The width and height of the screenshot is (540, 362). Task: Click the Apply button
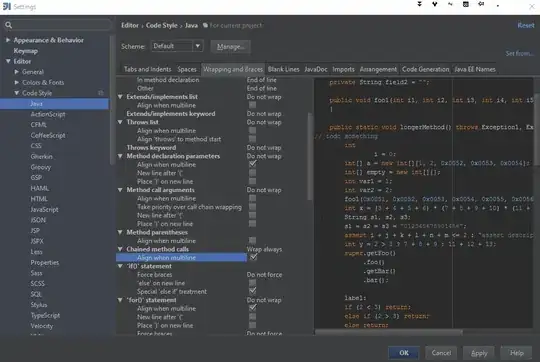tap(479, 353)
